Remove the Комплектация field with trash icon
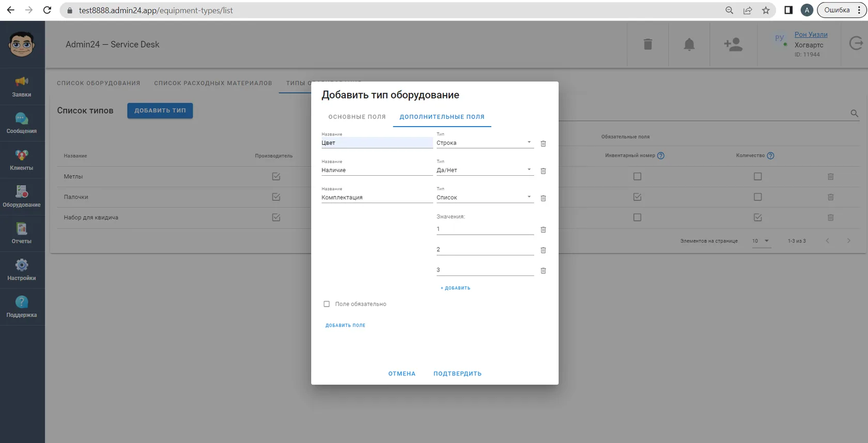Image resolution: width=868 pixels, height=443 pixels. point(543,198)
